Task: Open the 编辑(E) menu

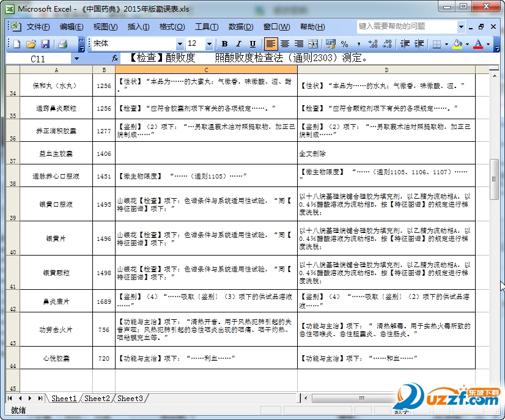Action: coord(72,27)
